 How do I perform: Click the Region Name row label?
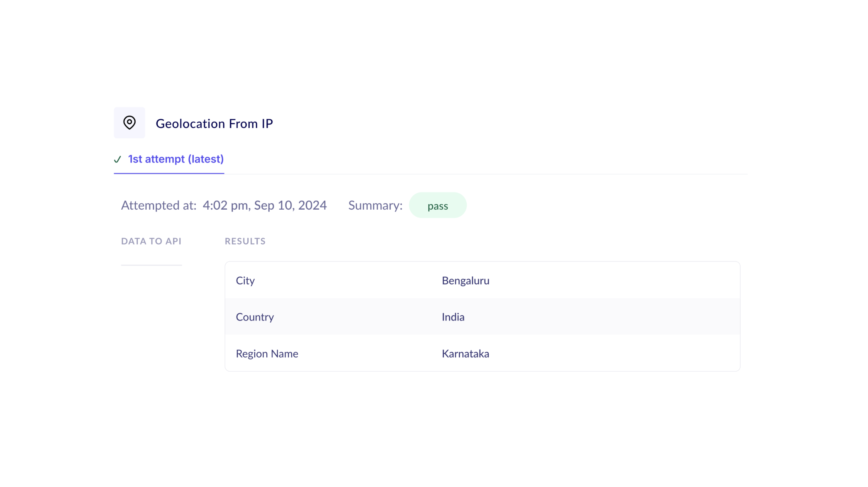pos(267,353)
